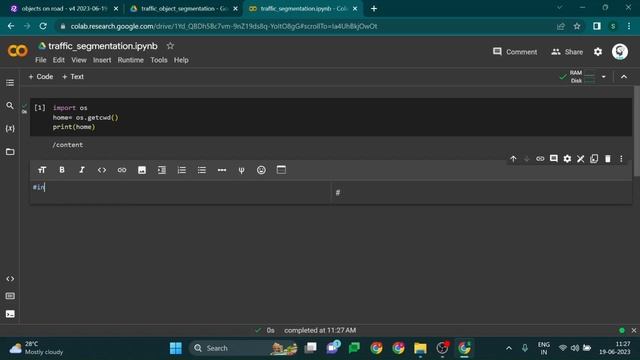The height and width of the screenshot is (360, 640).
Task: Collapse the notebook header
Action: pos(624,77)
